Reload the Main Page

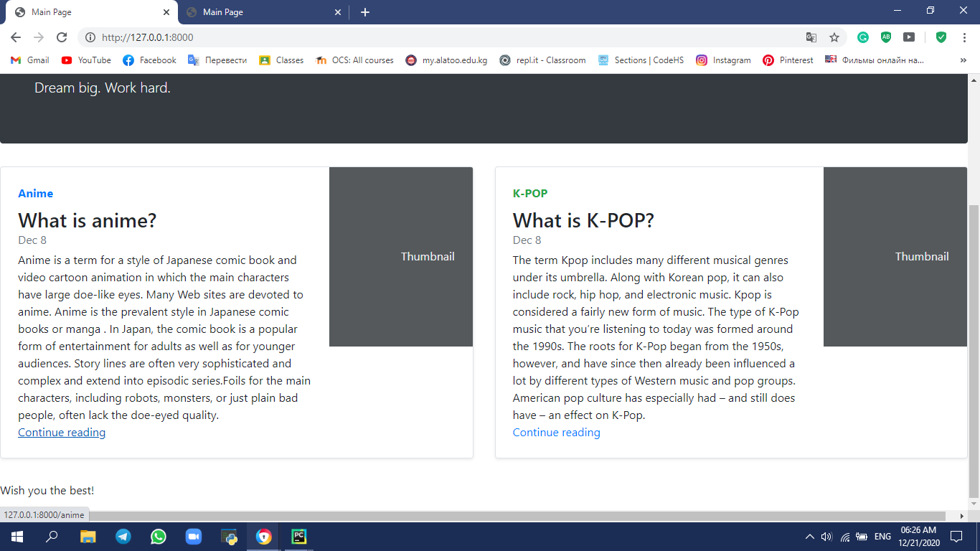point(62,36)
